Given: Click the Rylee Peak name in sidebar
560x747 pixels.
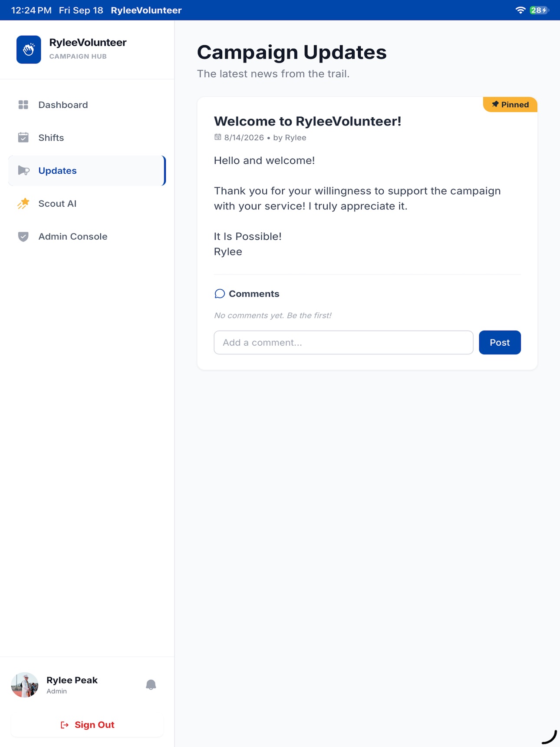Looking at the screenshot, I should pos(72,680).
